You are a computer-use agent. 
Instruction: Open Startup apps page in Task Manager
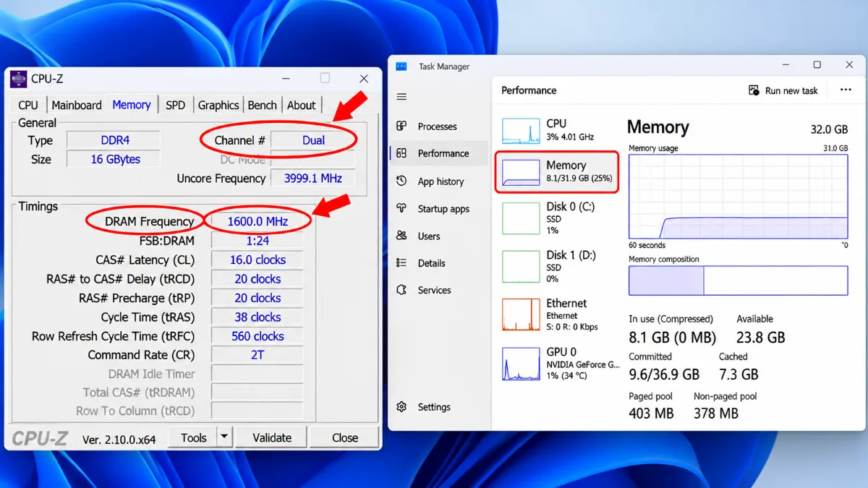(x=441, y=209)
